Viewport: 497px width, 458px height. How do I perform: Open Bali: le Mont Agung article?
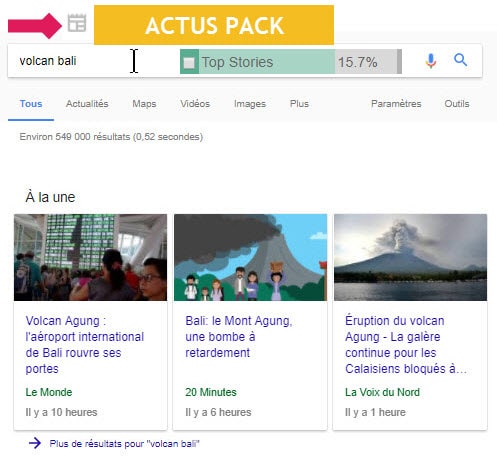(238, 337)
